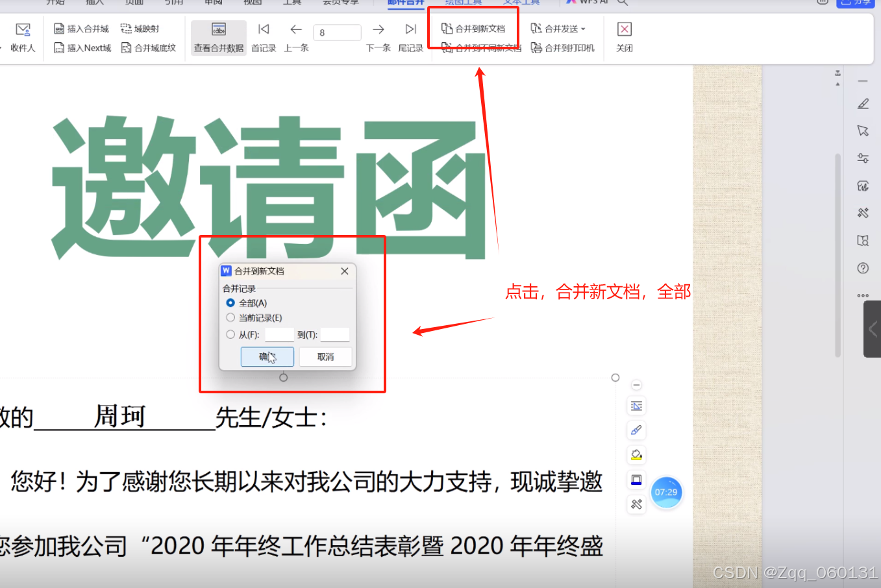Toggle 合并域底纹 field shading
Screen dimensions: 881x588
pos(149,48)
